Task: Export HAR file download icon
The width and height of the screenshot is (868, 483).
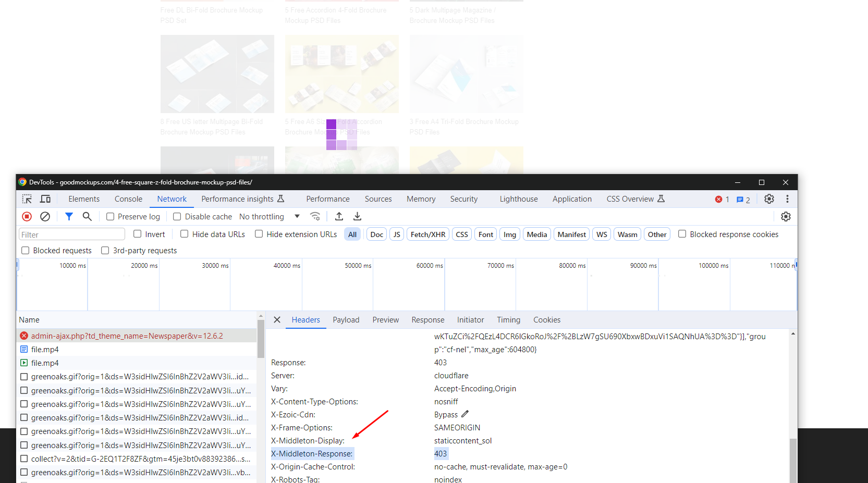Action: pyautogui.click(x=358, y=216)
